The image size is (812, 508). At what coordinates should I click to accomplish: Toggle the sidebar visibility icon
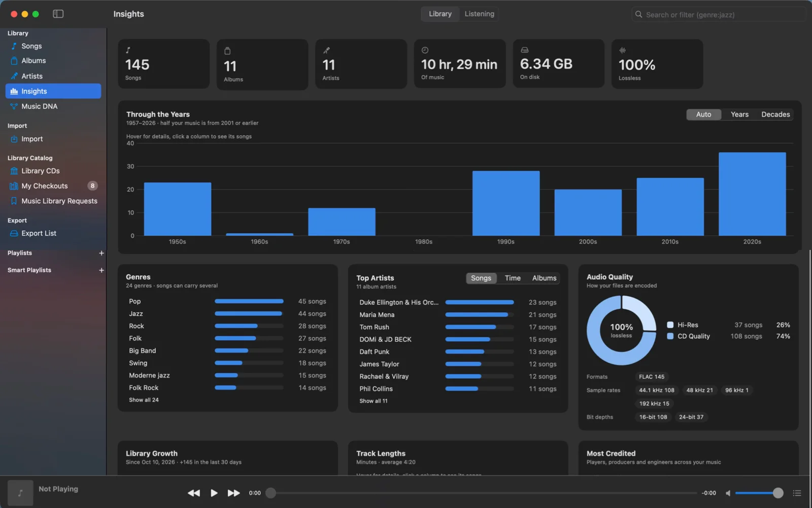pyautogui.click(x=58, y=14)
